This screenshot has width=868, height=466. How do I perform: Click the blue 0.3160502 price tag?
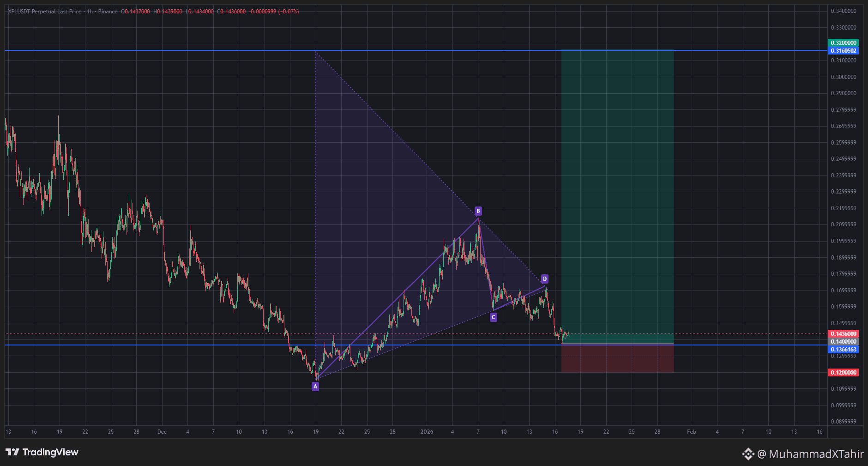844,51
